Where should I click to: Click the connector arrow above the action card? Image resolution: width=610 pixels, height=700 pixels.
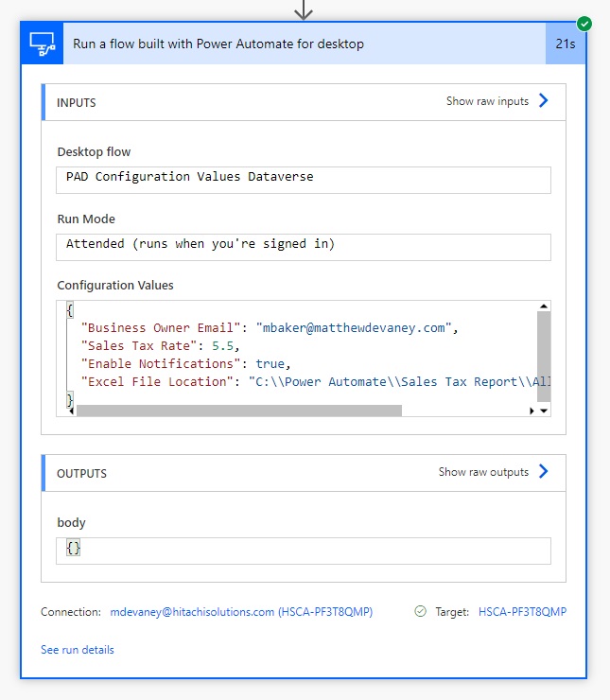click(303, 10)
